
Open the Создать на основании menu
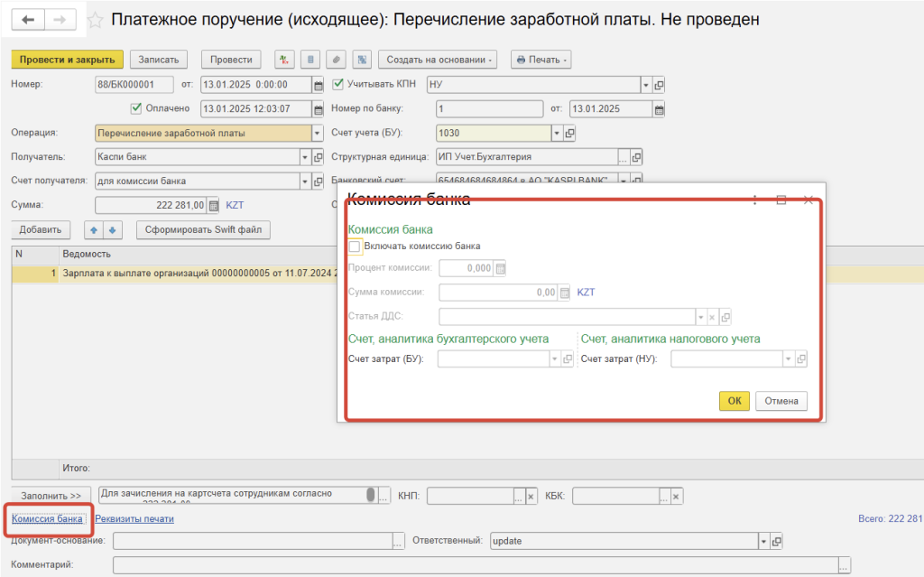pos(438,60)
